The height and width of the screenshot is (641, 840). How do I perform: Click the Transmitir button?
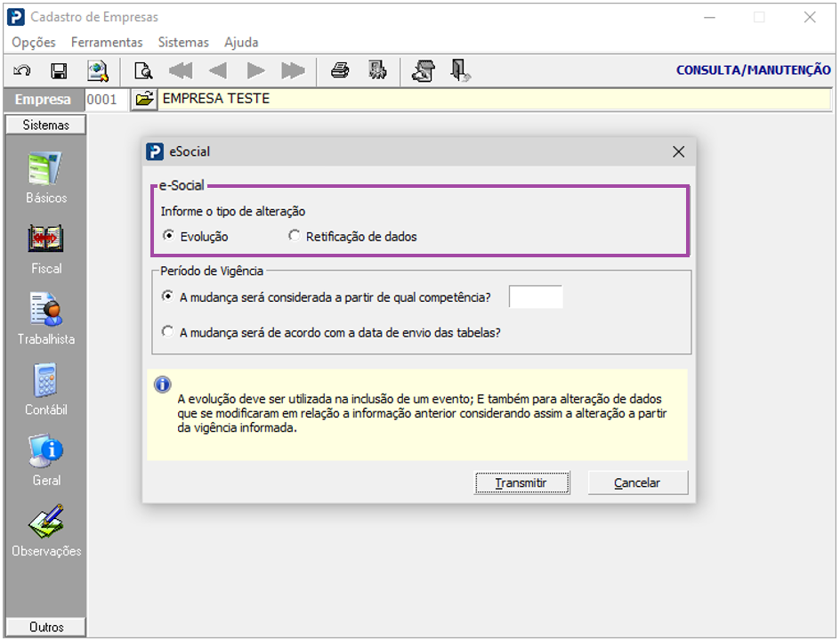click(521, 483)
